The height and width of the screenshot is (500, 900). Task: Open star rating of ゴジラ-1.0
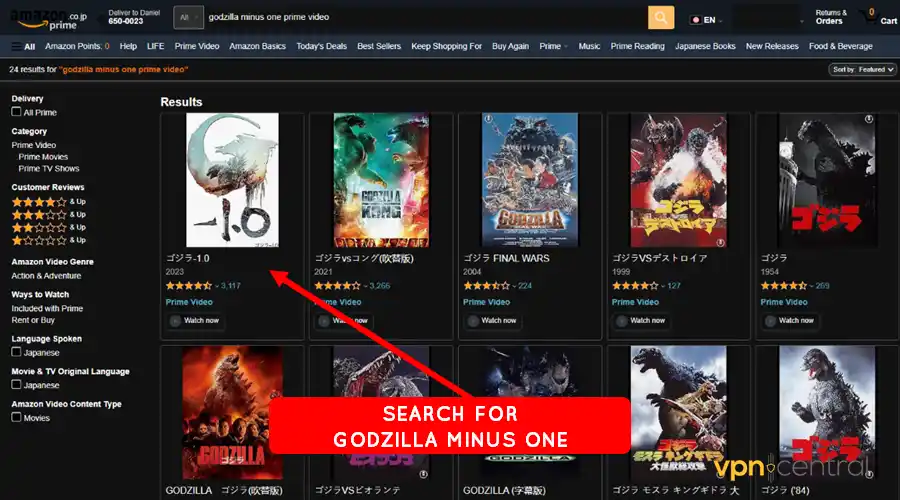pyautogui.click(x=189, y=285)
